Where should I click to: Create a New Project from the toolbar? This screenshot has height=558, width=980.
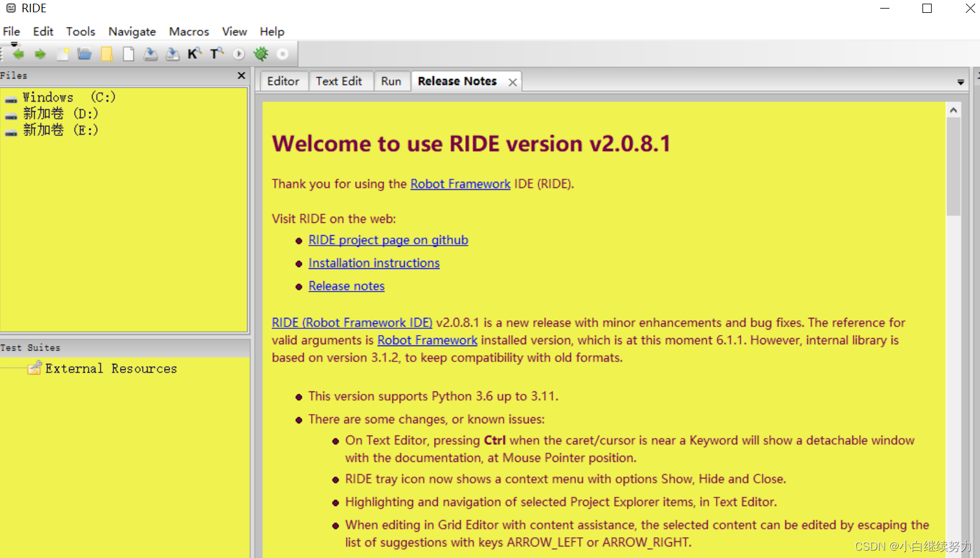(62, 55)
